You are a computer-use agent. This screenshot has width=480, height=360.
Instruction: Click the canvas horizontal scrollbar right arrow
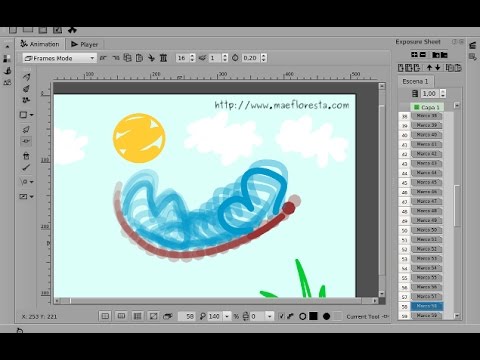(x=375, y=301)
